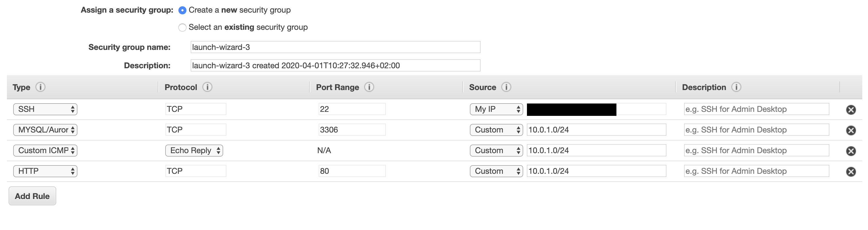Delete the MYSQL/Aurora rule via X icon
868x230 pixels.
851,130
